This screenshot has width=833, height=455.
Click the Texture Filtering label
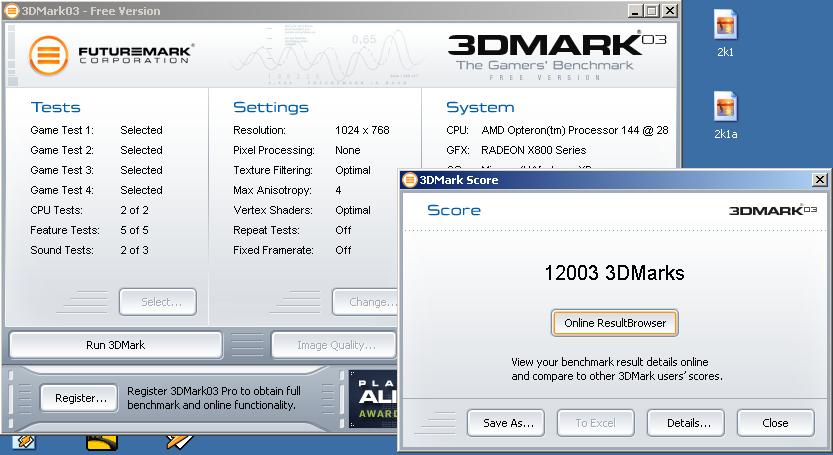[273, 170]
